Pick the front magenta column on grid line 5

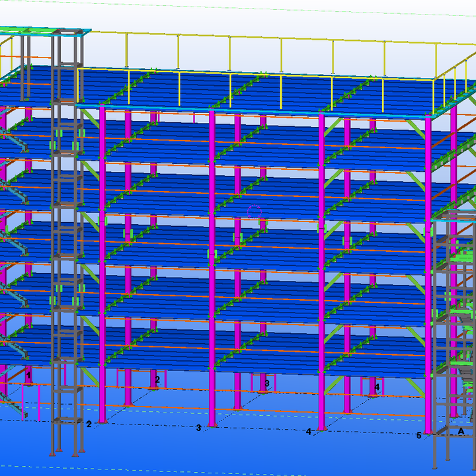[x=428, y=275]
